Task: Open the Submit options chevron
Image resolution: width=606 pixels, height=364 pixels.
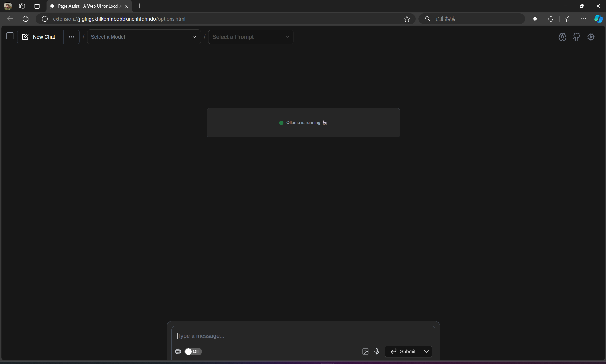Action: tap(426, 351)
